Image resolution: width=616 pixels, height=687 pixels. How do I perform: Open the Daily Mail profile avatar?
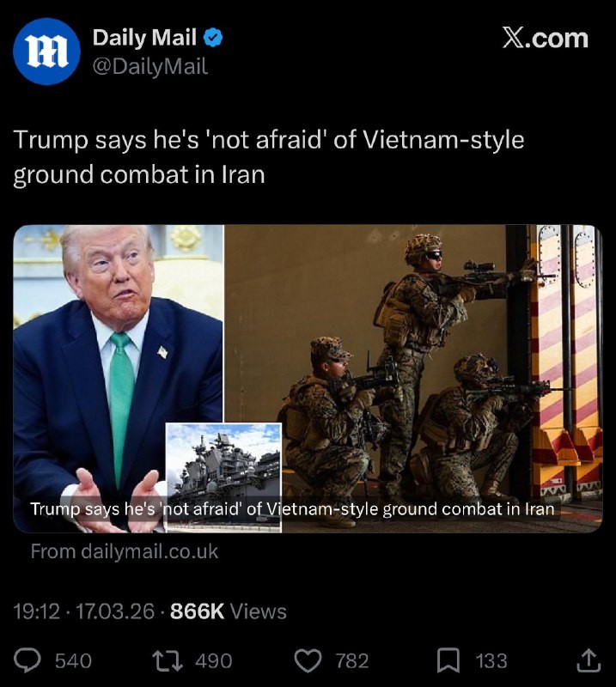[x=46, y=52]
